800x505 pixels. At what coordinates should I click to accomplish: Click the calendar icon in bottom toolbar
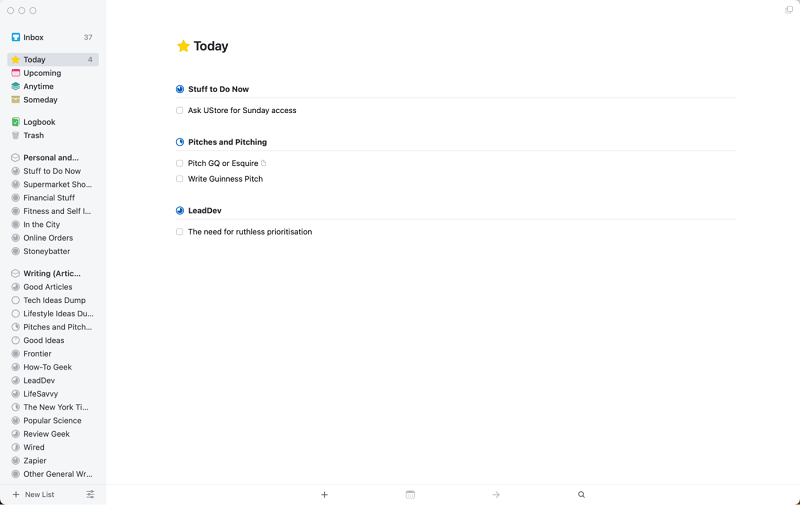[x=410, y=494]
